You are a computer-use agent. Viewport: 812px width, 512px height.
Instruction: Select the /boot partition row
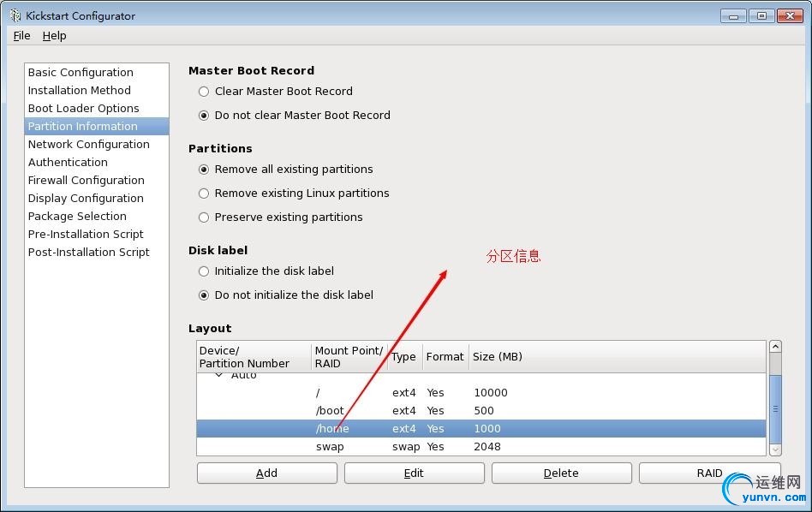tap(481, 410)
